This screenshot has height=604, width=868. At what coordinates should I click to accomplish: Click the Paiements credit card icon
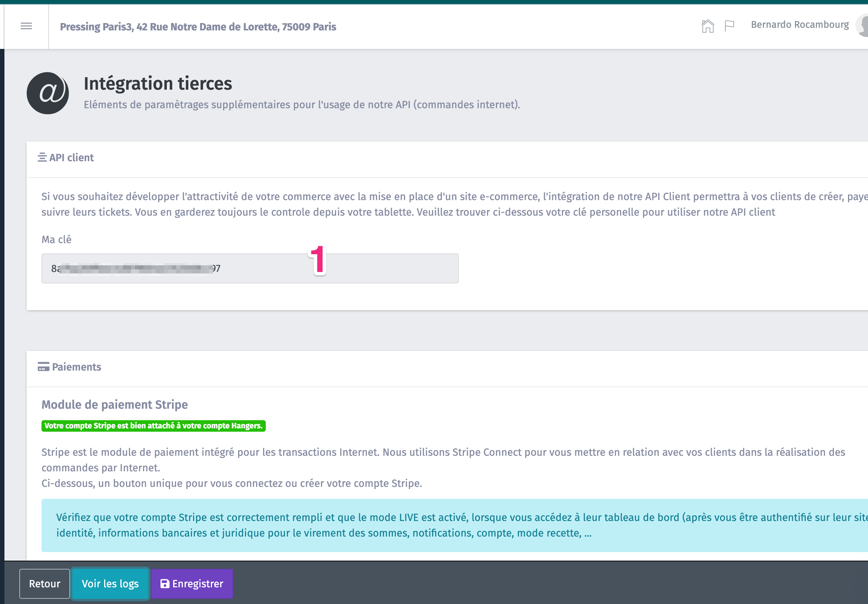[43, 366]
